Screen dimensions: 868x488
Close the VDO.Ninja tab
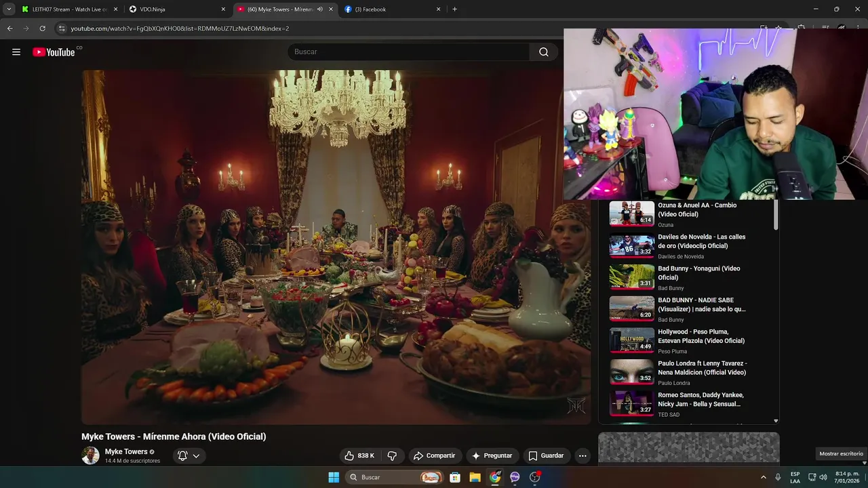(x=223, y=9)
